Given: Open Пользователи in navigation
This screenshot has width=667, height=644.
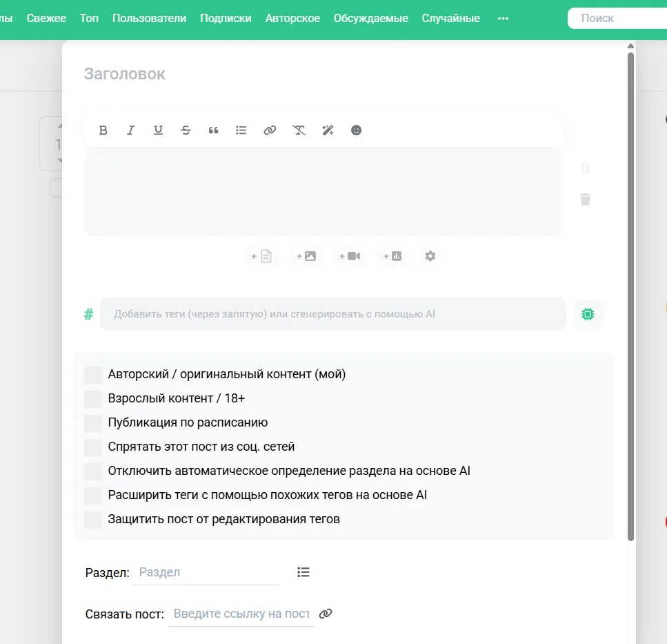Looking at the screenshot, I should (149, 19).
